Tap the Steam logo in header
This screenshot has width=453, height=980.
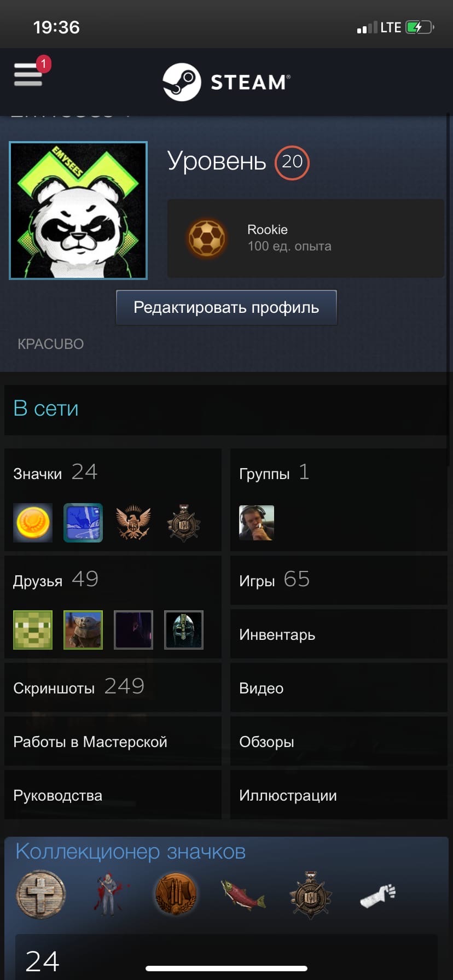coord(226,82)
